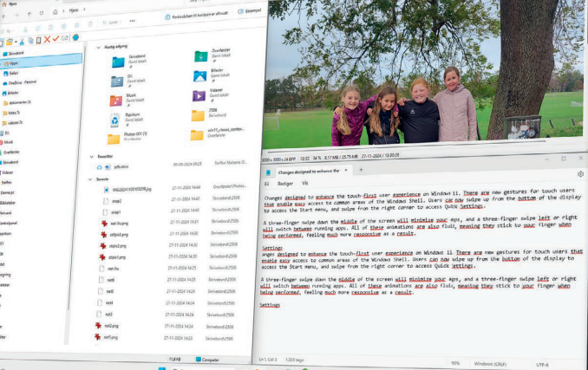
Task: Open the Musik folder in quick access
Action: [x=127, y=100]
